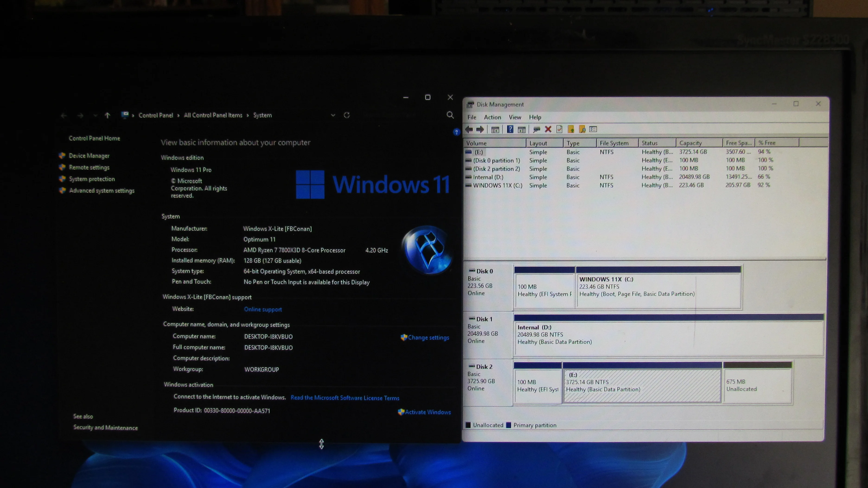Open Security and Maintenance link
This screenshot has height=488, width=868.
coord(105,427)
